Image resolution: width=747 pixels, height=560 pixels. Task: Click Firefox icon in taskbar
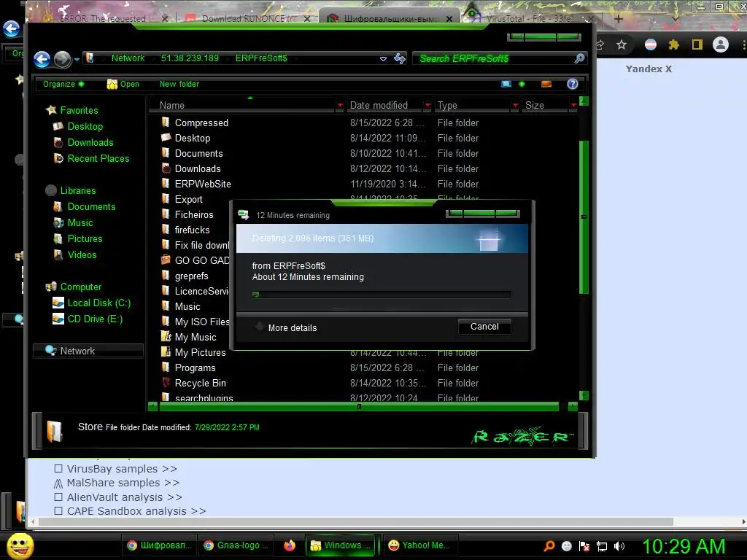point(289,545)
